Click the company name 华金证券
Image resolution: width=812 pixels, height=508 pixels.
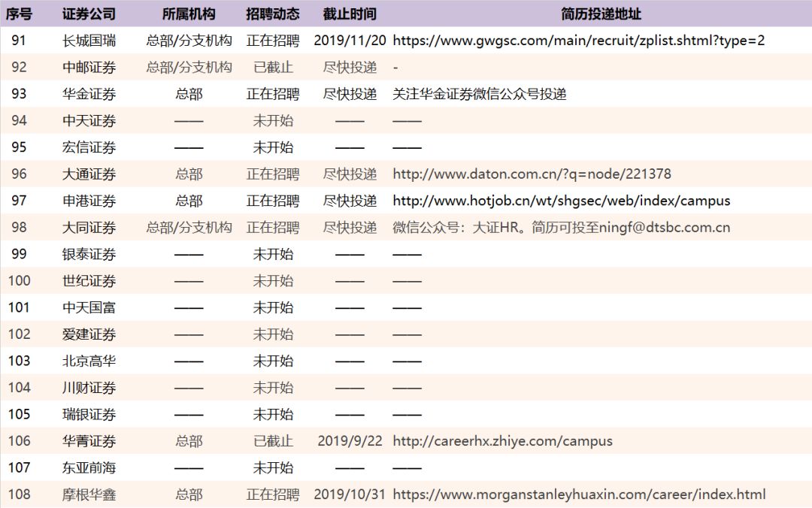click(x=89, y=94)
